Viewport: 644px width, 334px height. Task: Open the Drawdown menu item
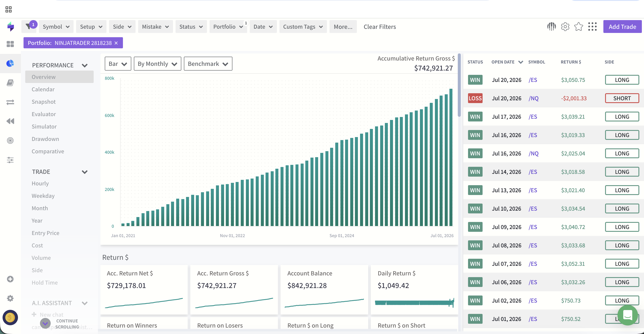[x=45, y=139]
